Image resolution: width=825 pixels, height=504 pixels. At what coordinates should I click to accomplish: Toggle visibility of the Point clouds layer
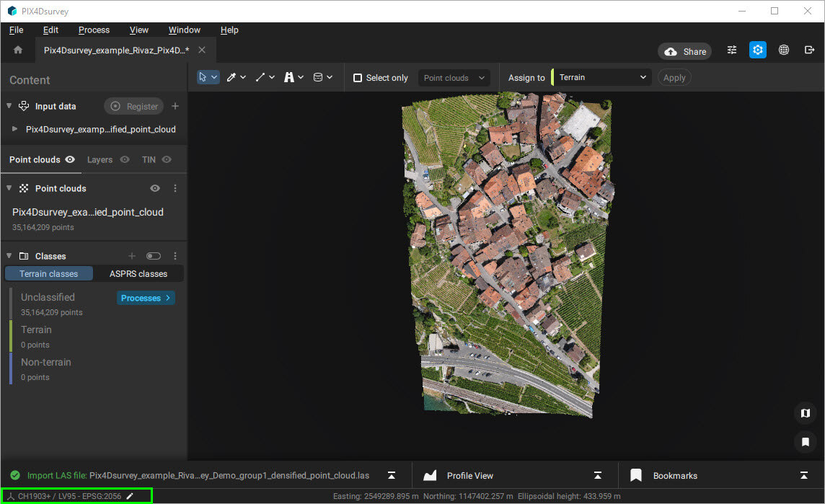click(154, 188)
